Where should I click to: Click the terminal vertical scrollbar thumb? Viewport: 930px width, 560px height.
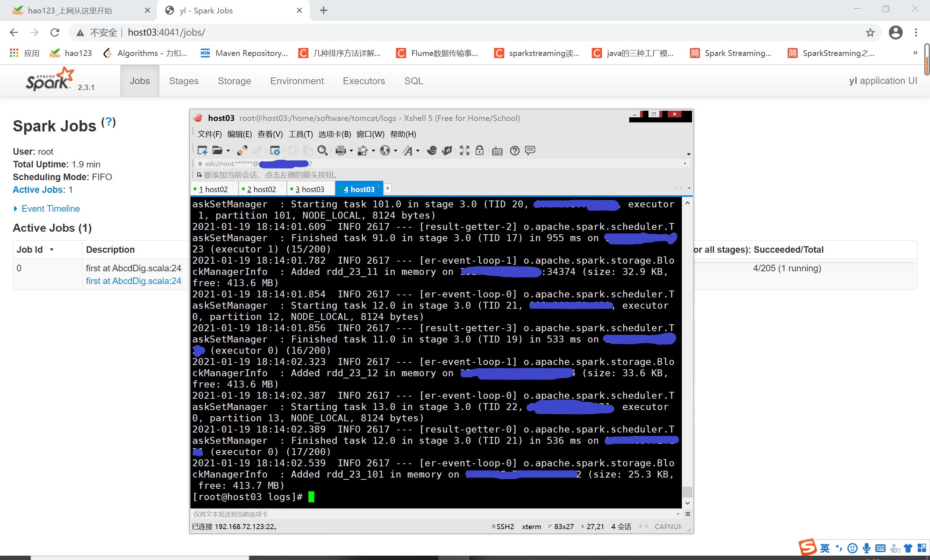pos(687,492)
